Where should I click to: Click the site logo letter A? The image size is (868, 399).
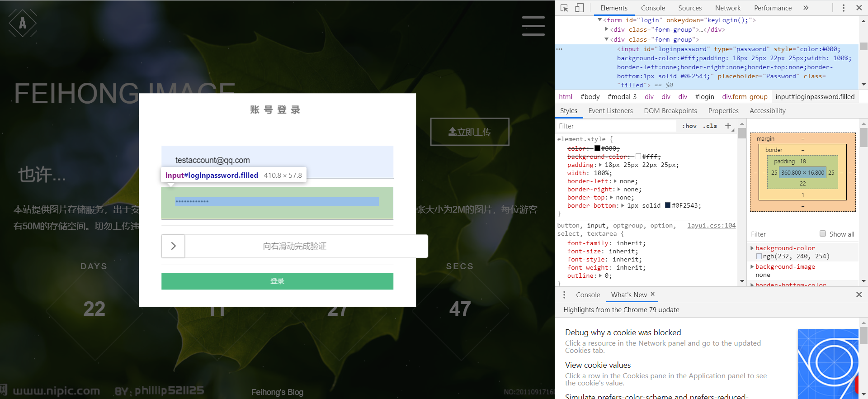pos(23,23)
